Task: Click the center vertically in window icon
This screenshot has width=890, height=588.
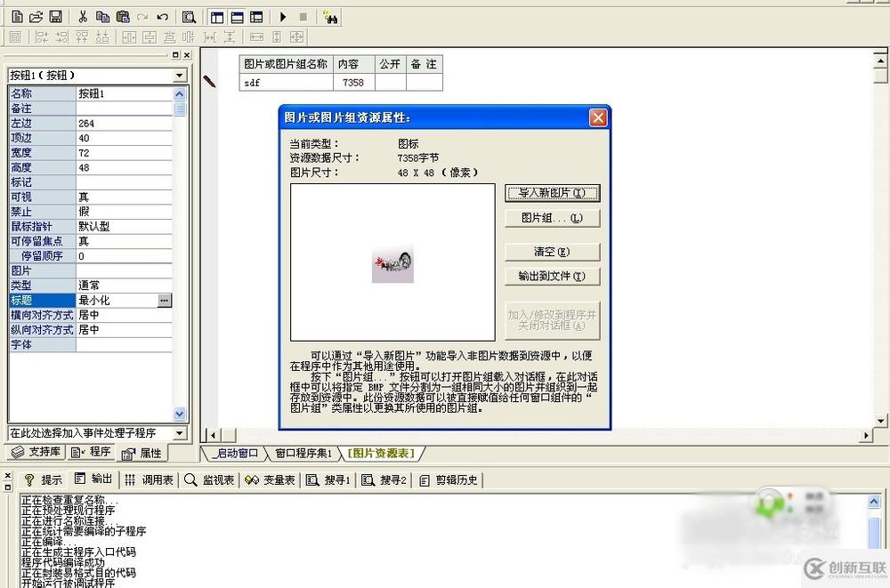Action: pos(150,37)
